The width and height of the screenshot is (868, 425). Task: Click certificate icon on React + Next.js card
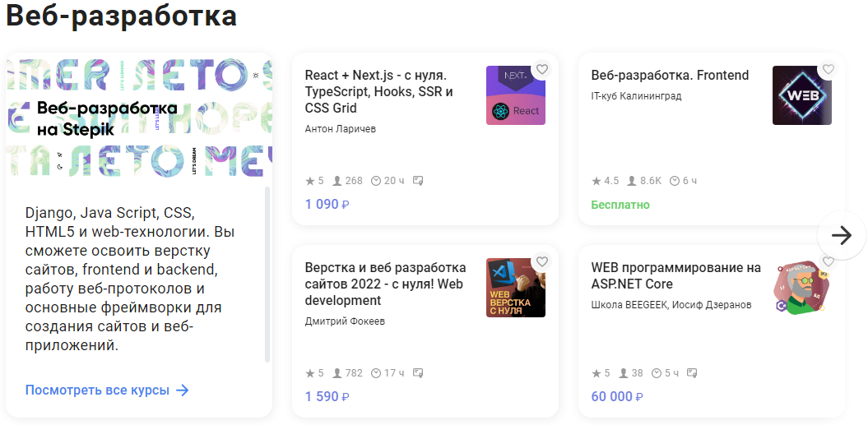[418, 180]
